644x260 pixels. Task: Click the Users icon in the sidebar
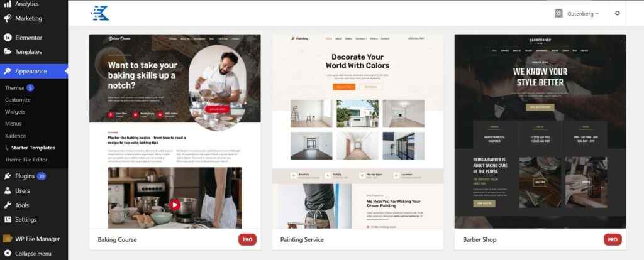coord(8,190)
